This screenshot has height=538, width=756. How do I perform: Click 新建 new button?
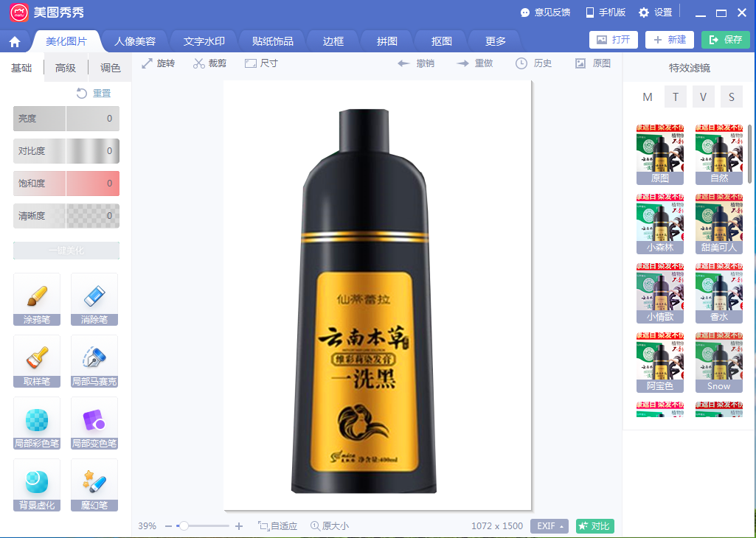[669, 40]
